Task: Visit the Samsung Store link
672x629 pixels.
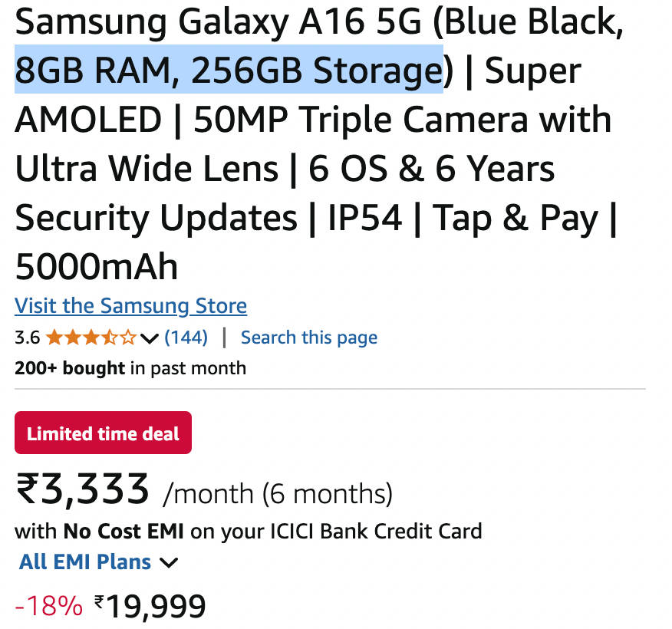Action: tap(130, 305)
